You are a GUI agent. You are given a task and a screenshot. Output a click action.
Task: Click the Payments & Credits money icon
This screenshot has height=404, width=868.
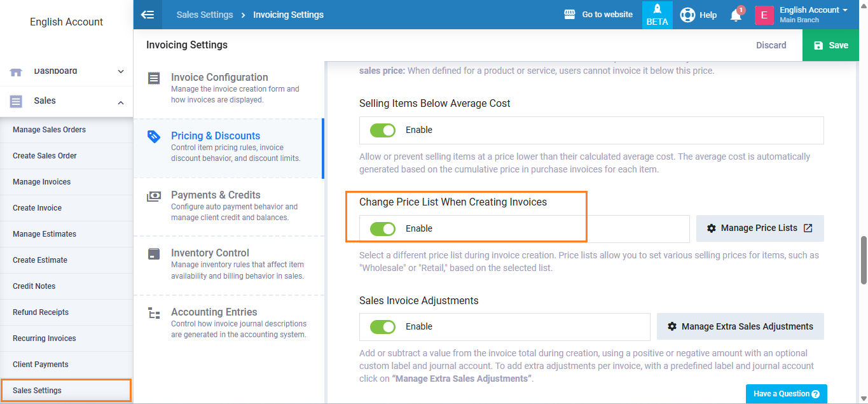pyautogui.click(x=154, y=196)
